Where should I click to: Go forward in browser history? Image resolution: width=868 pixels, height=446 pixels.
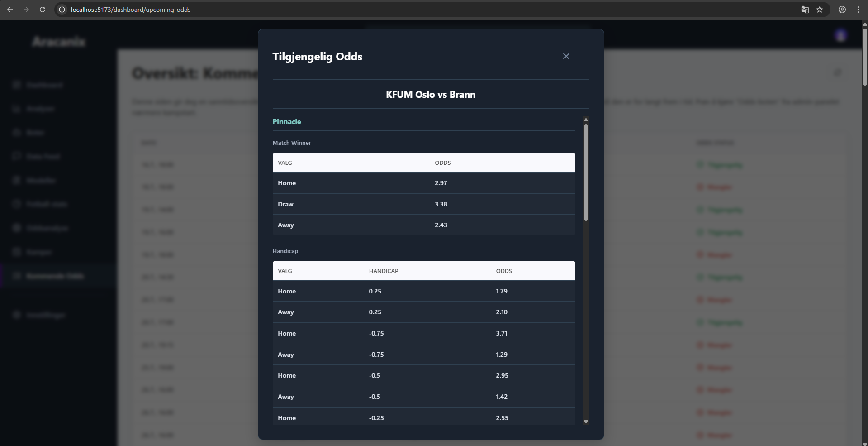(x=26, y=10)
